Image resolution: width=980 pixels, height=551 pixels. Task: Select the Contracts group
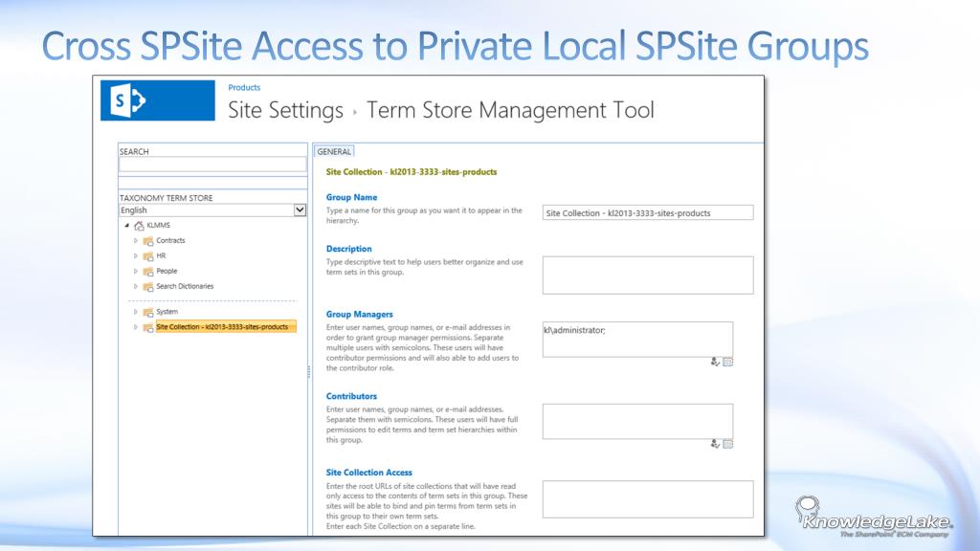(x=170, y=240)
